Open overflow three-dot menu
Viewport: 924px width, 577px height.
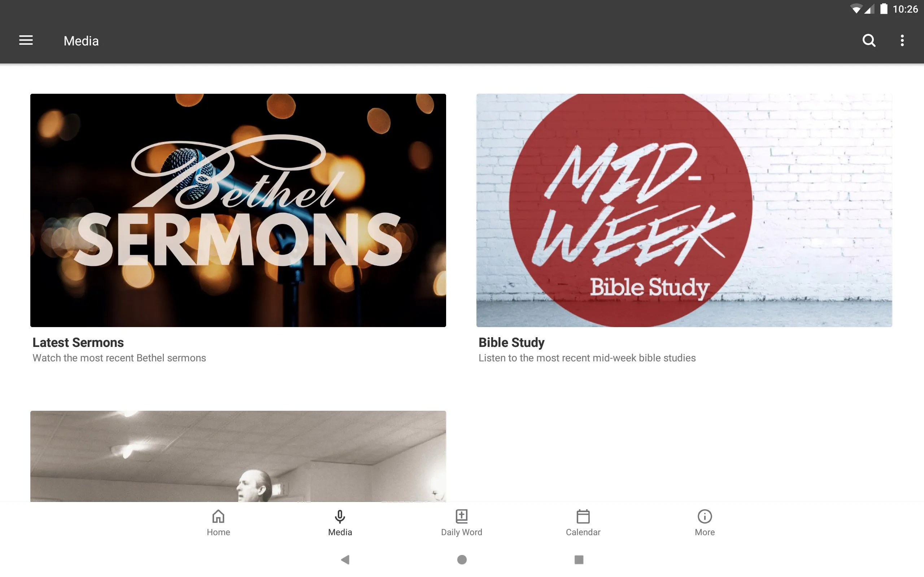pyautogui.click(x=903, y=40)
